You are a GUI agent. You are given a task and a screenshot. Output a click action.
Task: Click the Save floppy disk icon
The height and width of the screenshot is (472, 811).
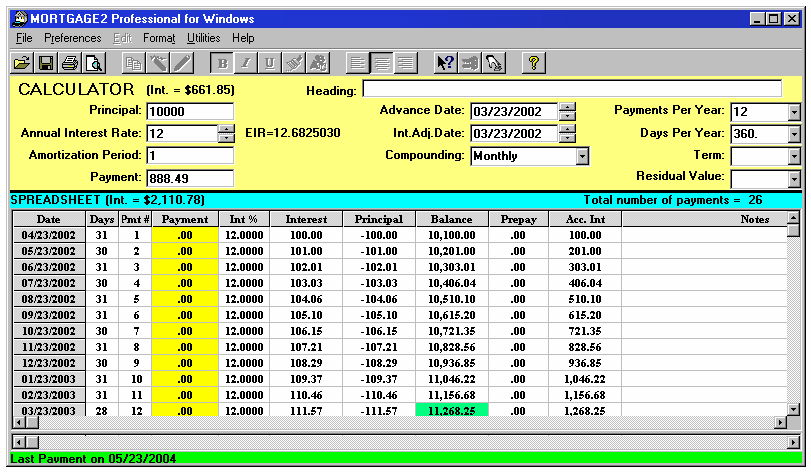coord(45,63)
